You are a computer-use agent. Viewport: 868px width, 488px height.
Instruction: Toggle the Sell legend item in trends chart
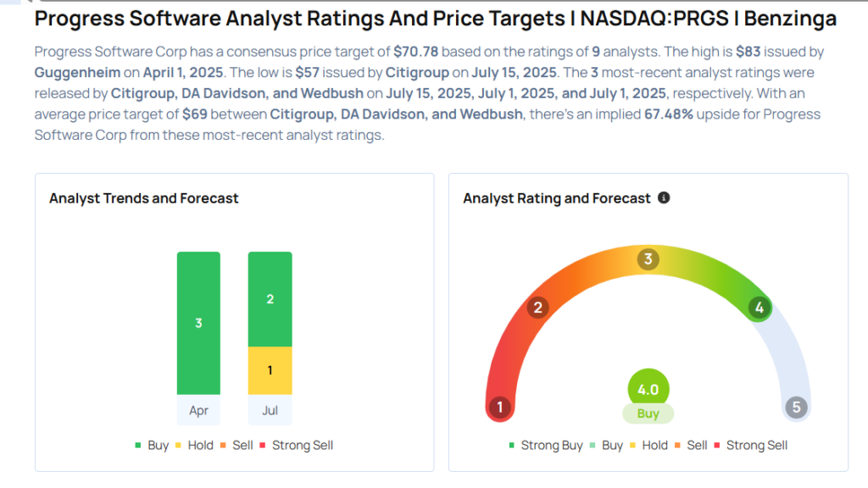238,446
